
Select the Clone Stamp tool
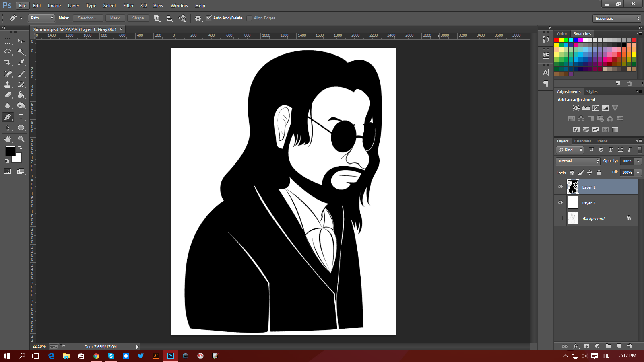tap(8, 84)
